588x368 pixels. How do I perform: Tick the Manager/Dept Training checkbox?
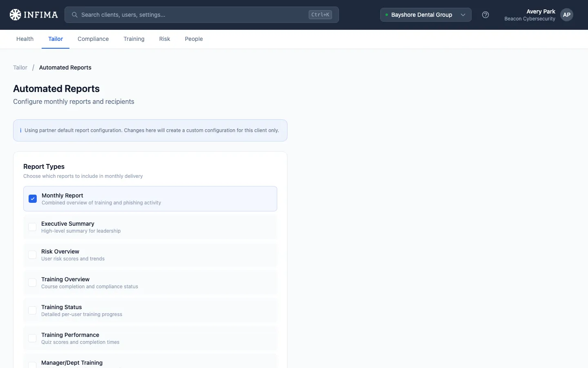click(x=32, y=365)
